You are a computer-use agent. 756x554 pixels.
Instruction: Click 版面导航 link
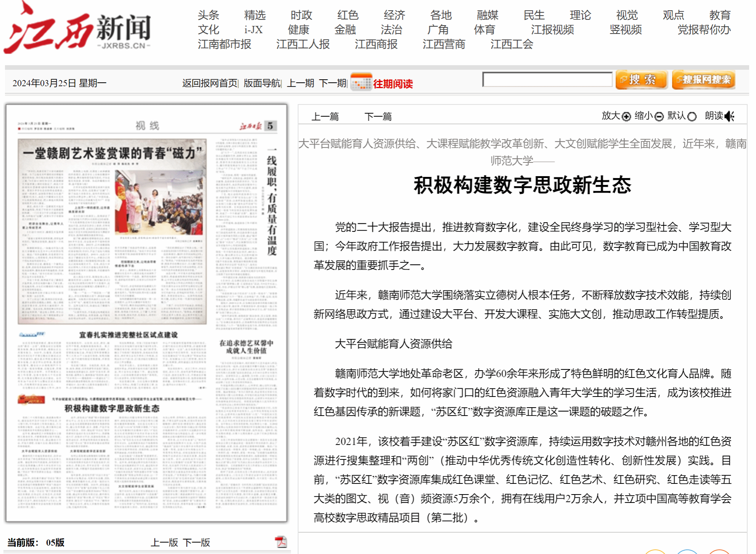tap(262, 83)
